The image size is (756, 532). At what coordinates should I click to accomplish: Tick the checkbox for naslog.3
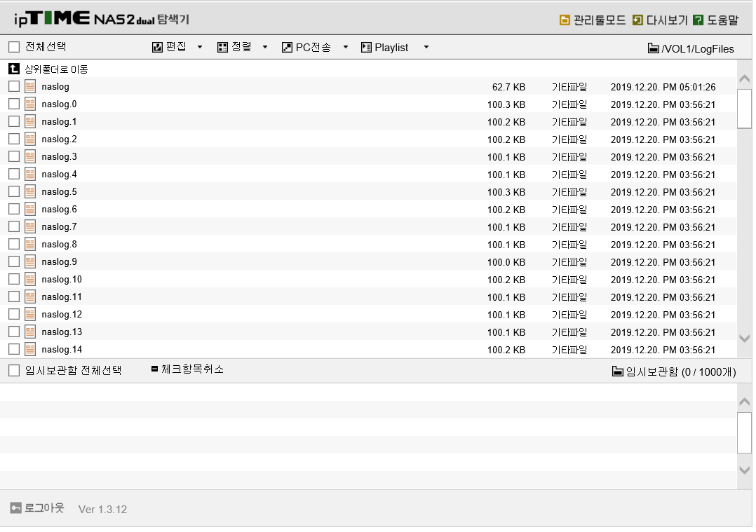pyautogui.click(x=14, y=156)
